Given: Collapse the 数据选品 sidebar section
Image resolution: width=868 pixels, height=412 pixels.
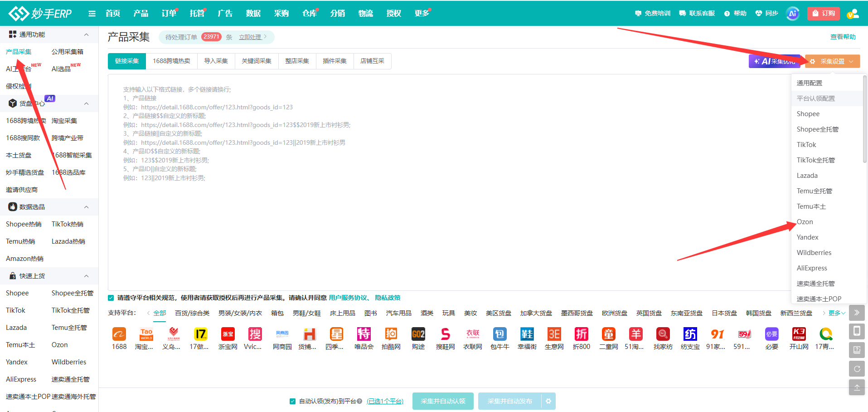Looking at the screenshot, I should [x=86, y=207].
